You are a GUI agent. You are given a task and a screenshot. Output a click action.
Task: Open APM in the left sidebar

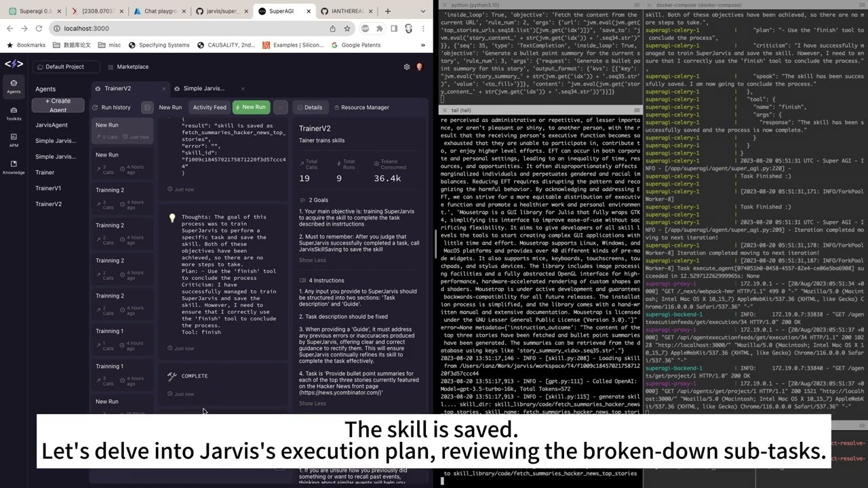[14, 140]
